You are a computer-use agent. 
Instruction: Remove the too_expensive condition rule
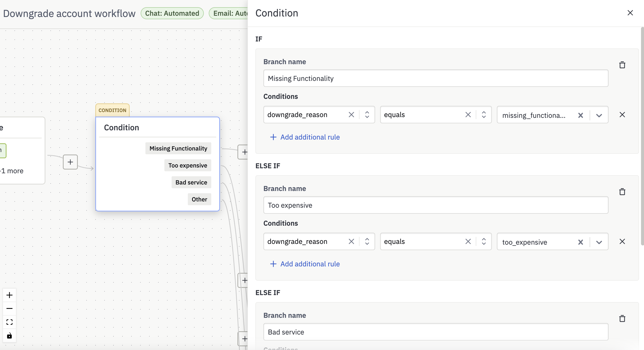tap(622, 241)
